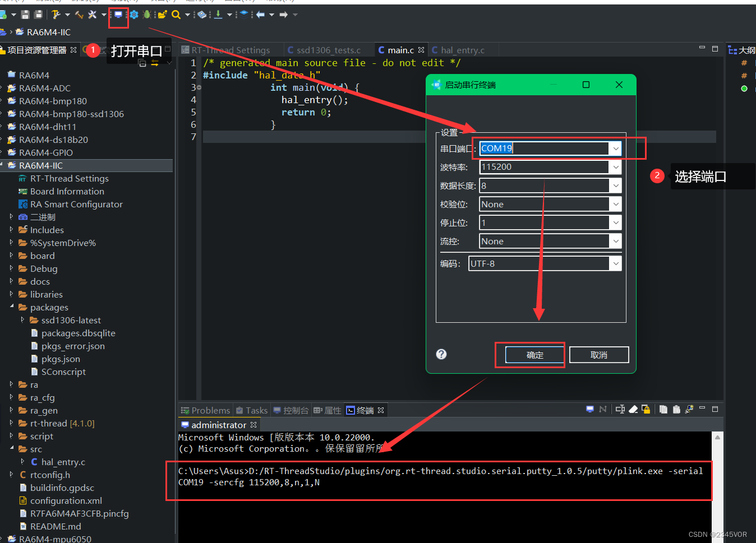The image size is (756, 543).
Task: Click the build hammer icon in toolbar
Action: tap(56, 15)
